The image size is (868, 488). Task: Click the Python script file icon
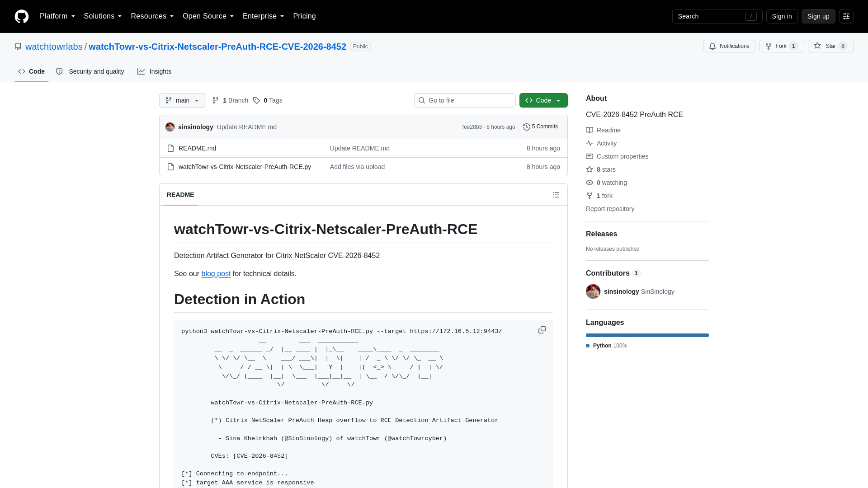pyautogui.click(x=170, y=167)
